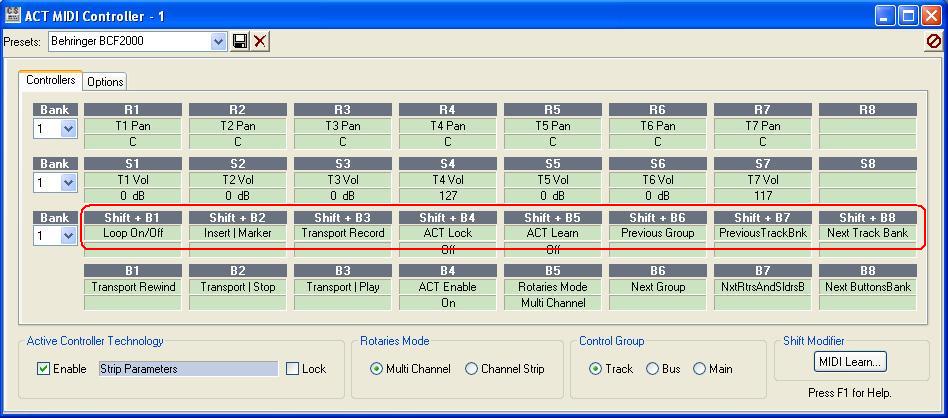Click the red disable icon at top right
948x418 pixels.
[933, 41]
